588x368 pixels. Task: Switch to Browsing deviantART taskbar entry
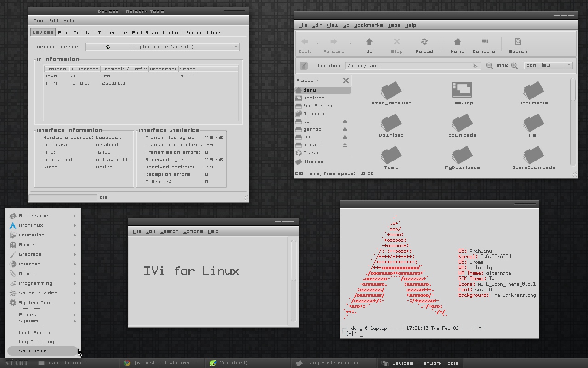point(162,363)
